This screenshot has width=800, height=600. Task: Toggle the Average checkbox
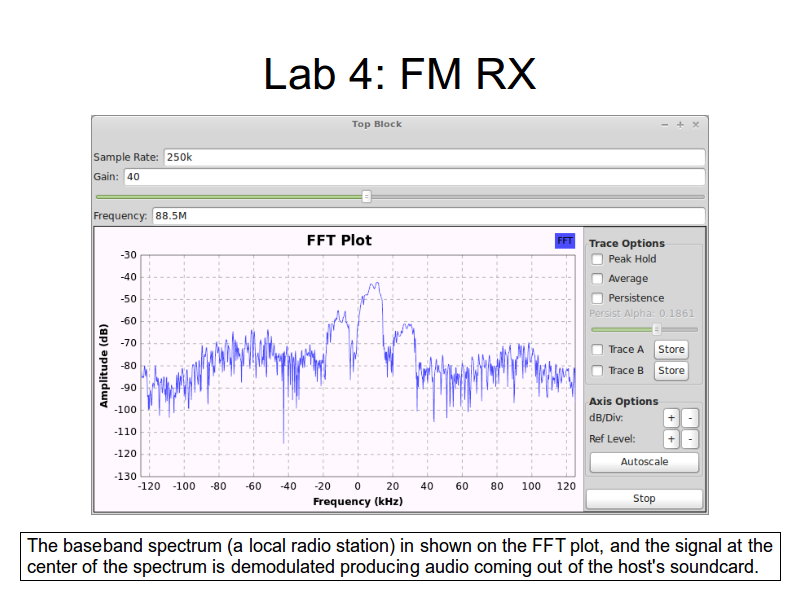pyautogui.click(x=597, y=279)
